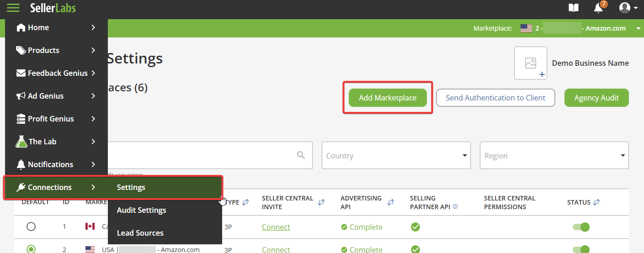Open the Region dropdown
Screen dimensions: 644x253
click(x=554, y=155)
